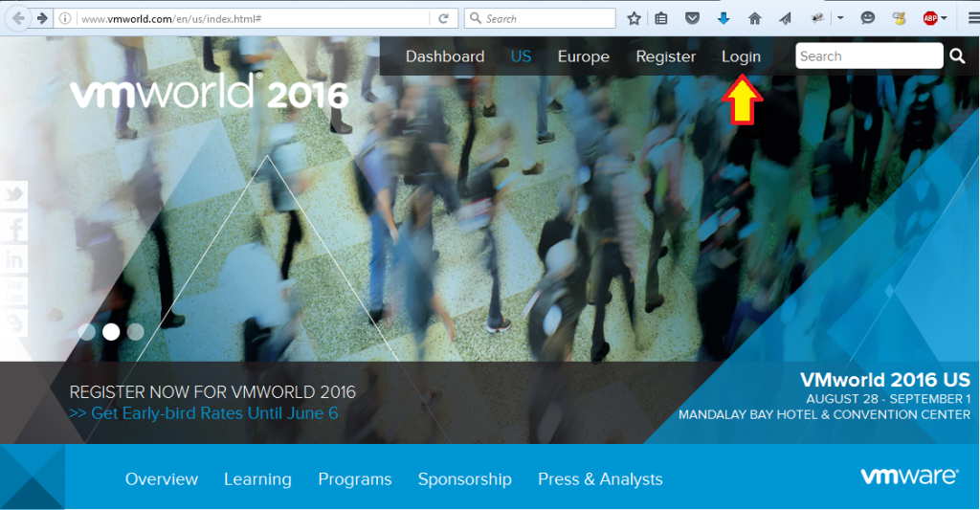Click the Login link in top bar
980x510 pixels.
741,56
